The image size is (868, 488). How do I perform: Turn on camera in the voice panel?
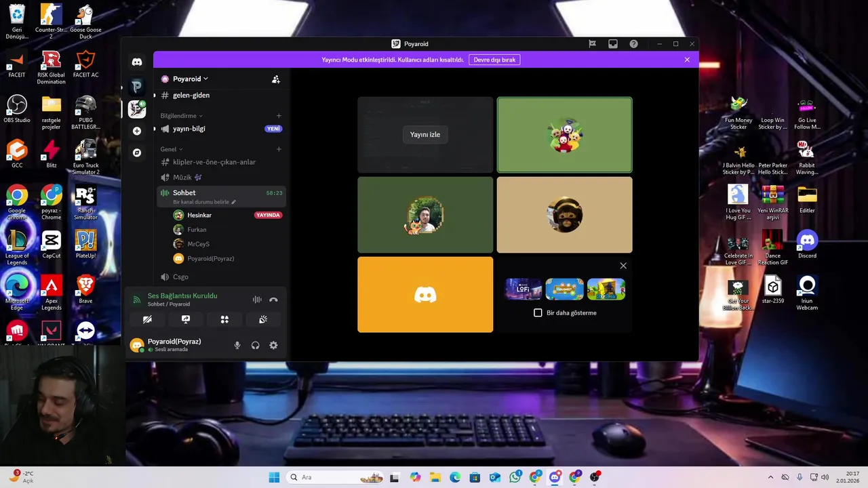pos(147,319)
